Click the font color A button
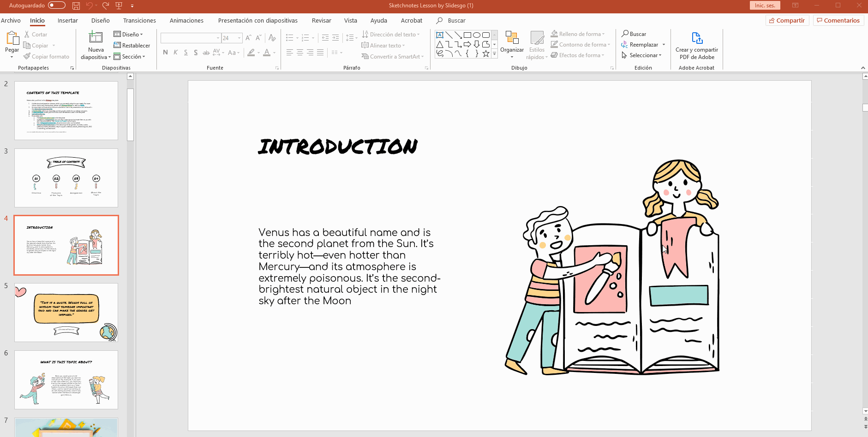The width and height of the screenshot is (868, 437). [267, 53]
